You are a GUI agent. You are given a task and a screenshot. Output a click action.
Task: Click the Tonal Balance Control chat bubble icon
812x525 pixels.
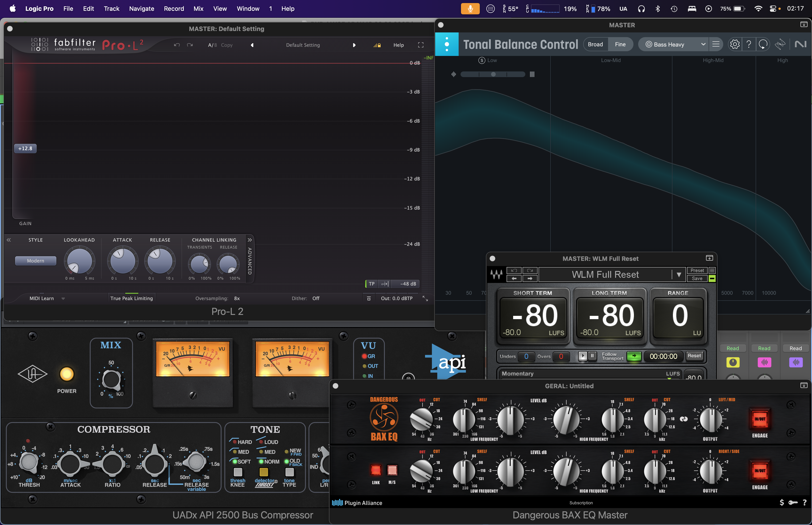click(x=763, y=44)
